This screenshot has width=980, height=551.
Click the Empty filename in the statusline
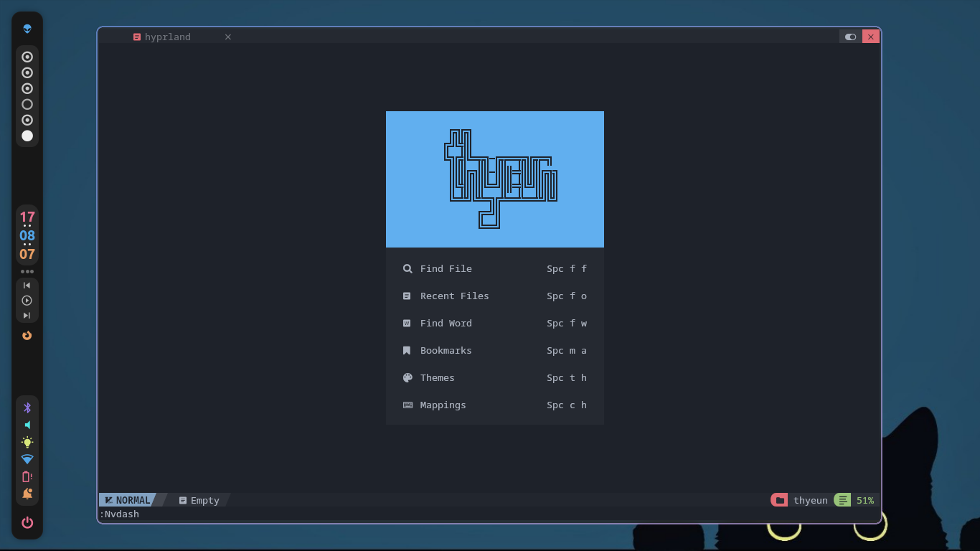(205, 500)
